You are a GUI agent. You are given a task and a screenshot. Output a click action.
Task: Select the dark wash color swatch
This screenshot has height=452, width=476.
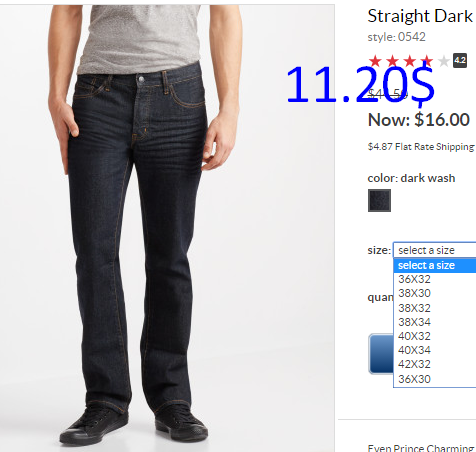pyautogui.click(x=379, y=200)
